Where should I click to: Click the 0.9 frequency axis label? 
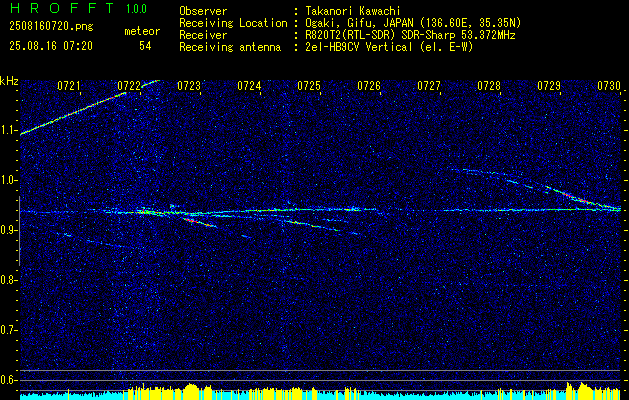point(7,230)
